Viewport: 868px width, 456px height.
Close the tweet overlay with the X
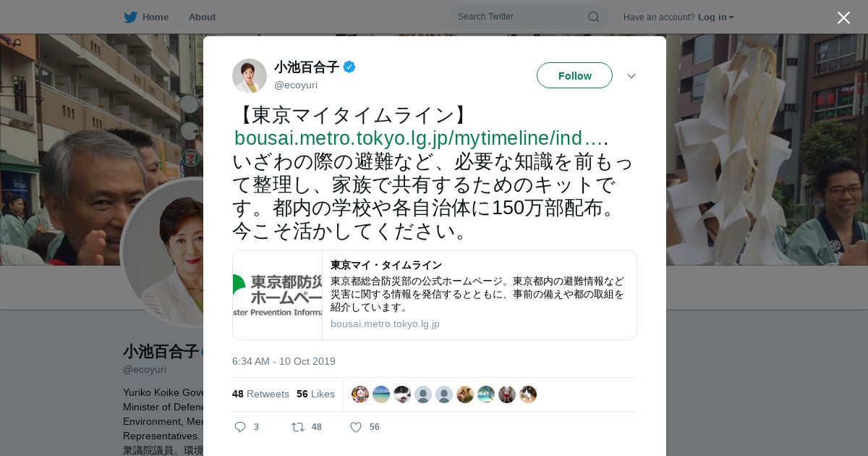[843, 17]
